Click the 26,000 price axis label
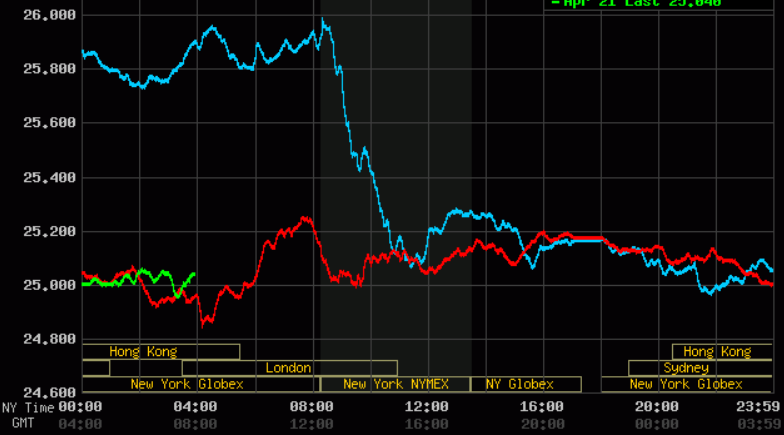This screenshot has height=435, width=784. pos(49,15)
